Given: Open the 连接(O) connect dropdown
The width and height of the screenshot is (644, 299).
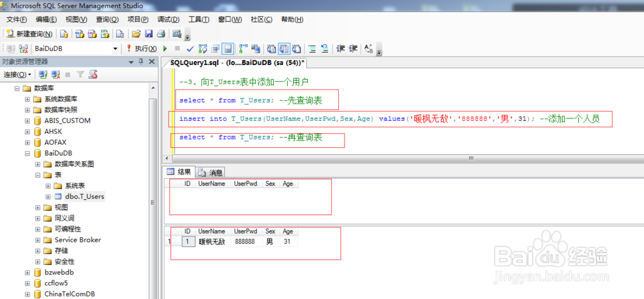Looking at the screenshot, I should 17,75.
